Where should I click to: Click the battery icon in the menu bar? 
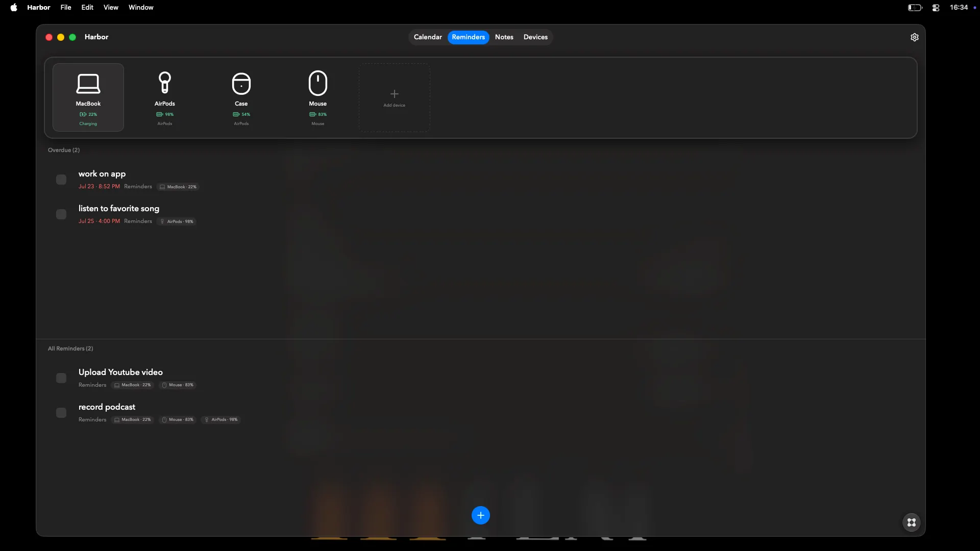(915, 8)
